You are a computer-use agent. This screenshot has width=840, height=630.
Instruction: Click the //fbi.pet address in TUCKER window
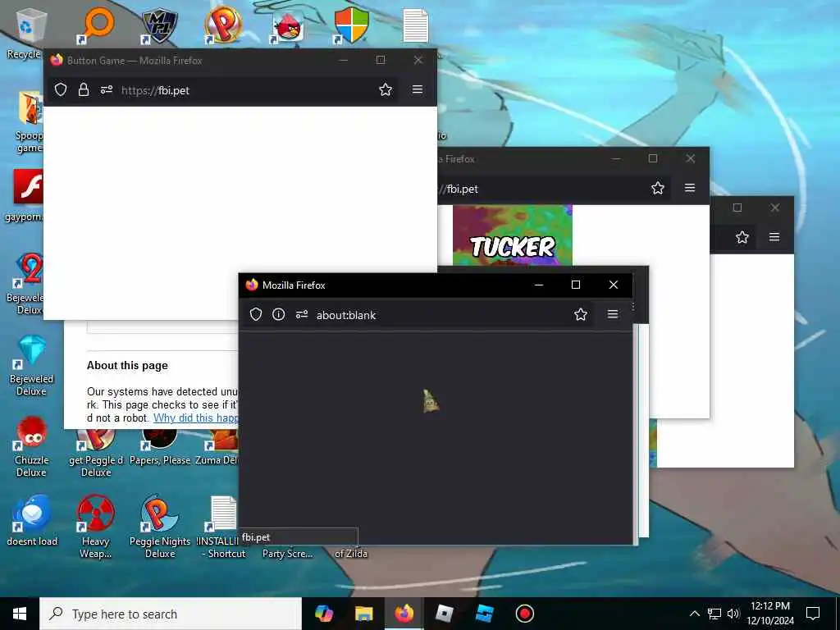click(459, 189)
